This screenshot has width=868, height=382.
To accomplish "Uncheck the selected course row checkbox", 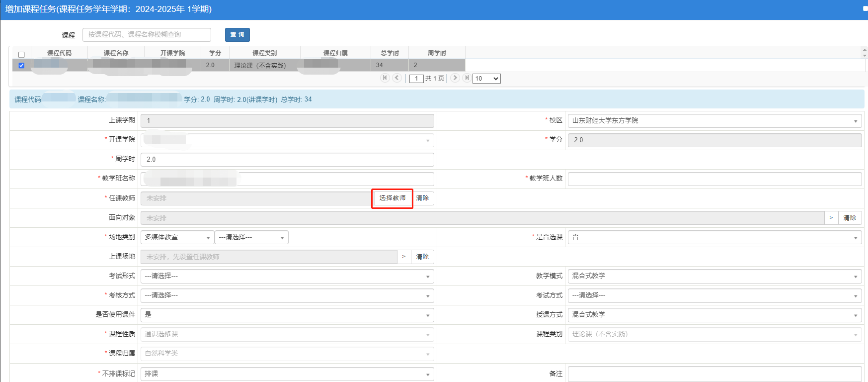I will tap(21, 65).
